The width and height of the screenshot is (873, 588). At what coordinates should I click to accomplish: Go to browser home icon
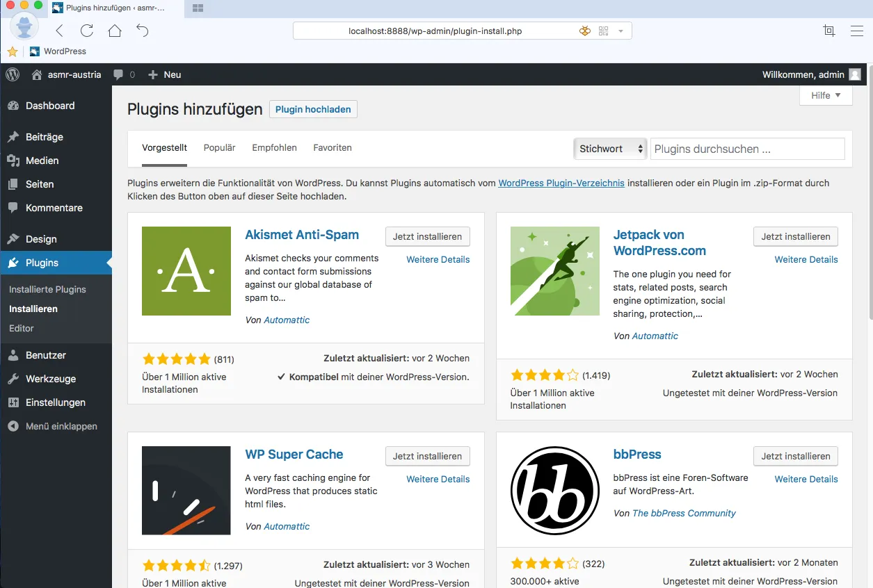click(115, 31)
